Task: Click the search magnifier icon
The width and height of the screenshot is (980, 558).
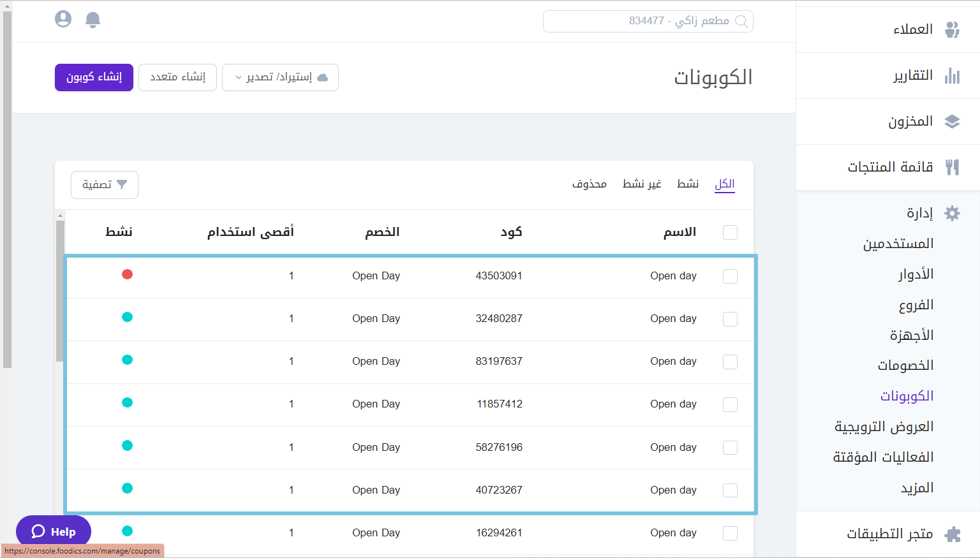Action: click(741, 21)
